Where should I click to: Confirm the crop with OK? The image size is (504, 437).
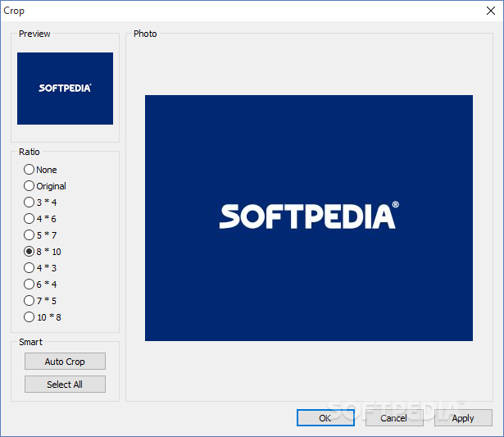coord(325,417)
